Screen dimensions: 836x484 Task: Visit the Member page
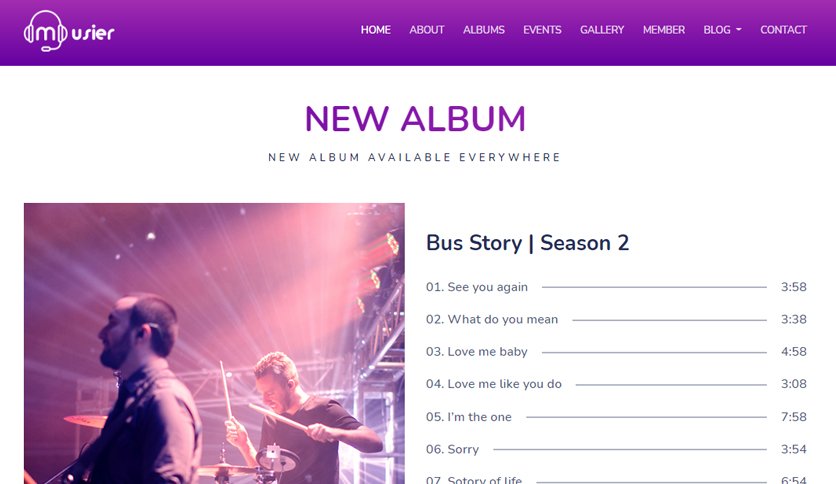tap(664, 30)
